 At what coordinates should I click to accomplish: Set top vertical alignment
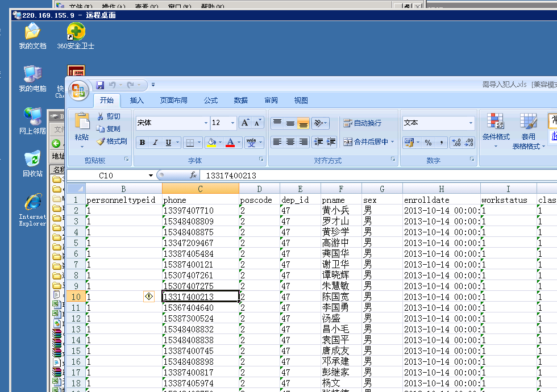tap(277, 123)
